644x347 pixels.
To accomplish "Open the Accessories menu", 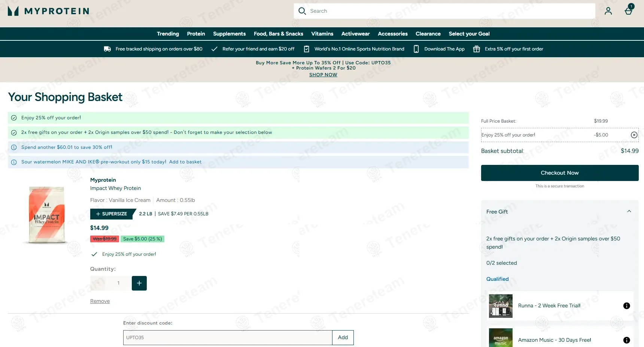I will 392,34.
